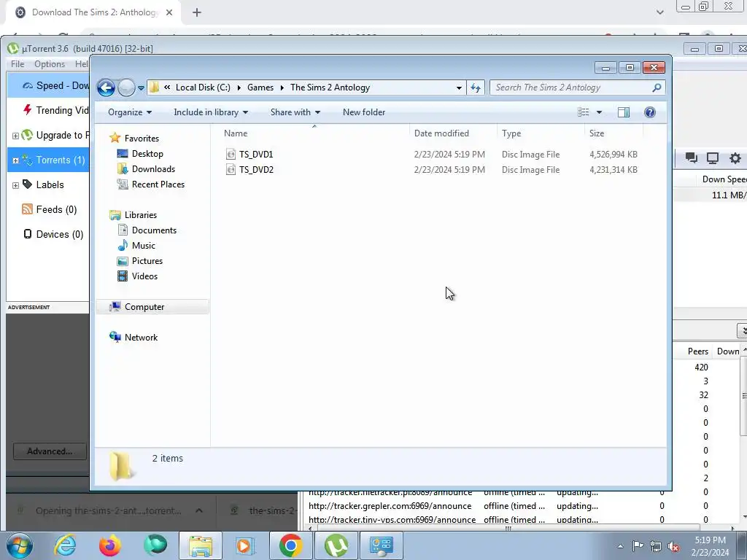Go back in Explorer window
This screenshot has width=747, height=560.
click(x=106, y=87)
